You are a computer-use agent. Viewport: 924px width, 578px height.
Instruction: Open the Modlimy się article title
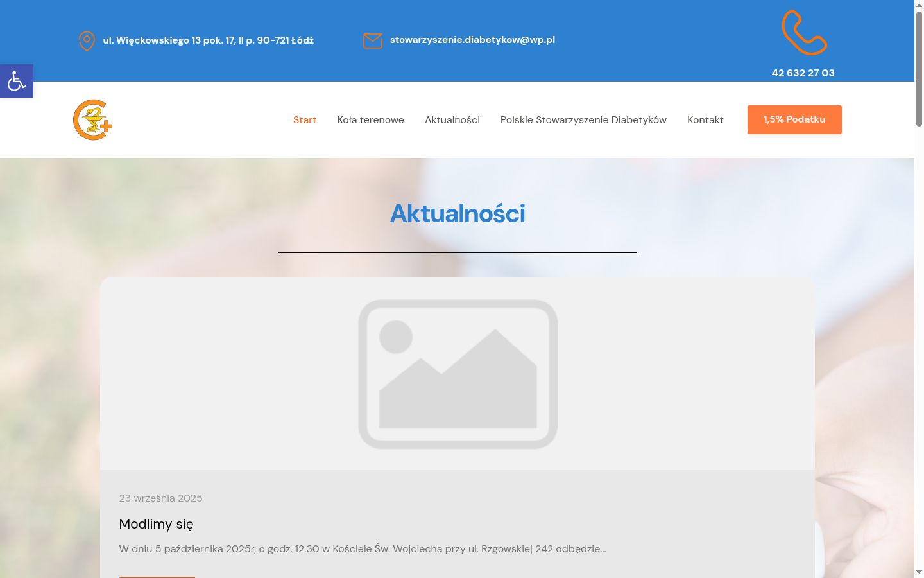(156, 524)
